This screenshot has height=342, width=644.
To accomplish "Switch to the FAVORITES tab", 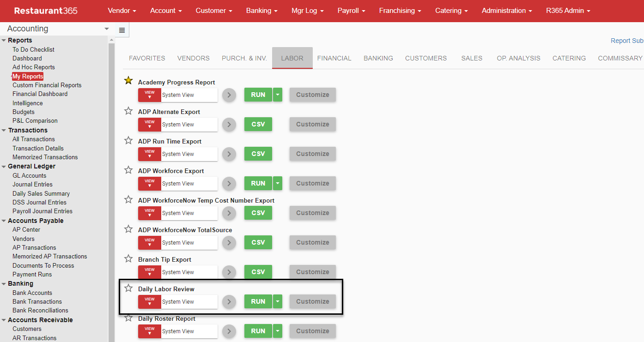I will coord(147,58).
